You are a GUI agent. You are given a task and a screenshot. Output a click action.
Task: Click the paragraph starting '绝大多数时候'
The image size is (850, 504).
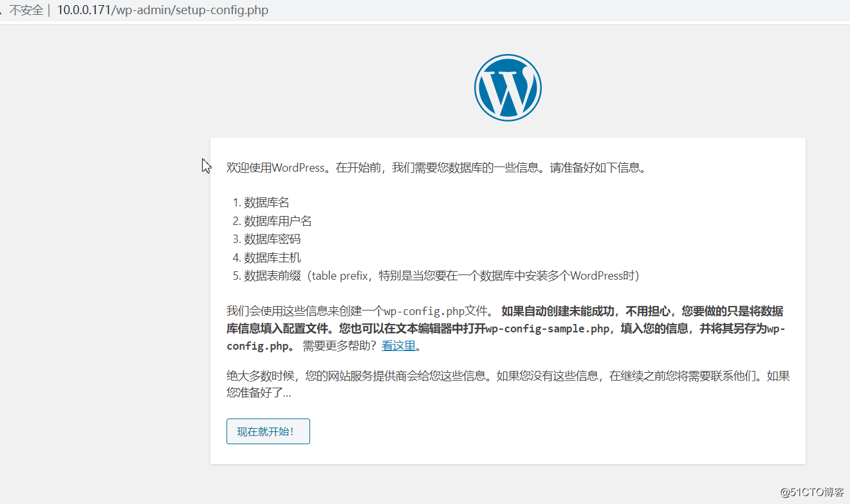(508, 384)
